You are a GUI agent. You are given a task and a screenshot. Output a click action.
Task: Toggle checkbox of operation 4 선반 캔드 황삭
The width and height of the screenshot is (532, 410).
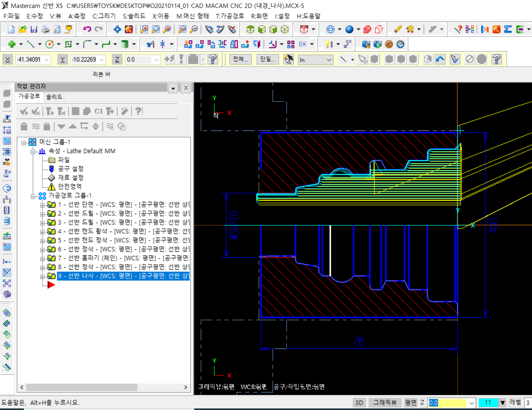(52, 231)
